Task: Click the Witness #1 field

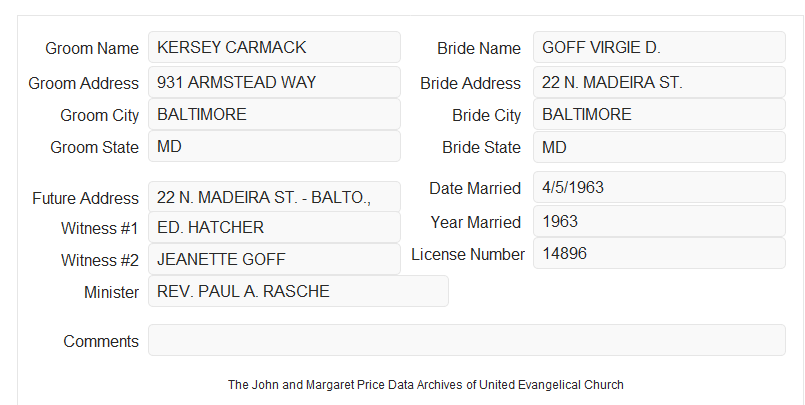Action: tap(274, 227)
